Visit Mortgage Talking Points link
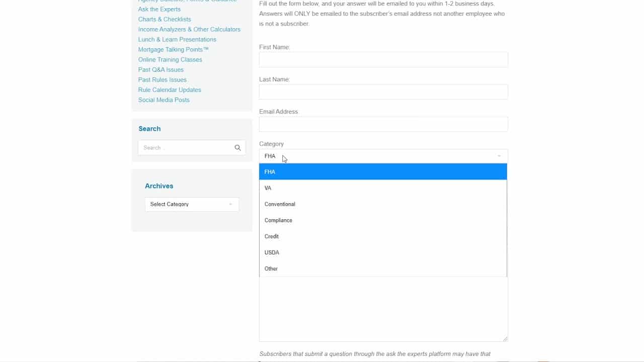Screen dimensions: 644x362 click(173, 49)
